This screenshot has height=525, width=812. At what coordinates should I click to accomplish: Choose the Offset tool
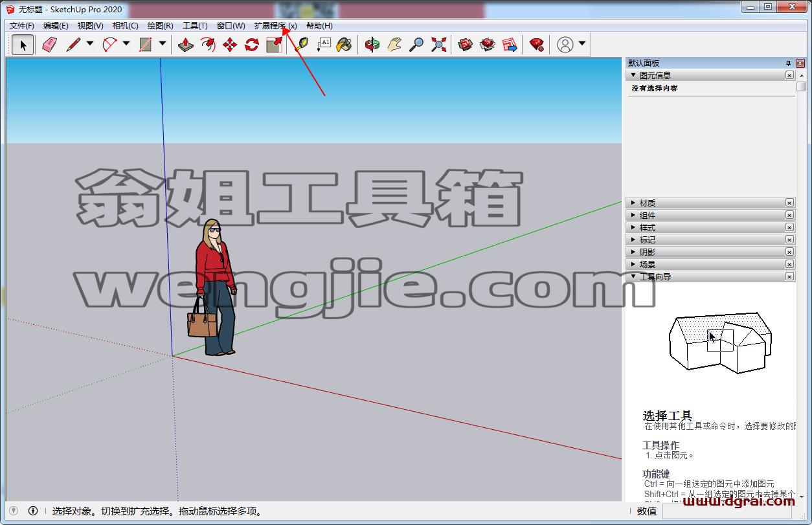click(208, 45)
